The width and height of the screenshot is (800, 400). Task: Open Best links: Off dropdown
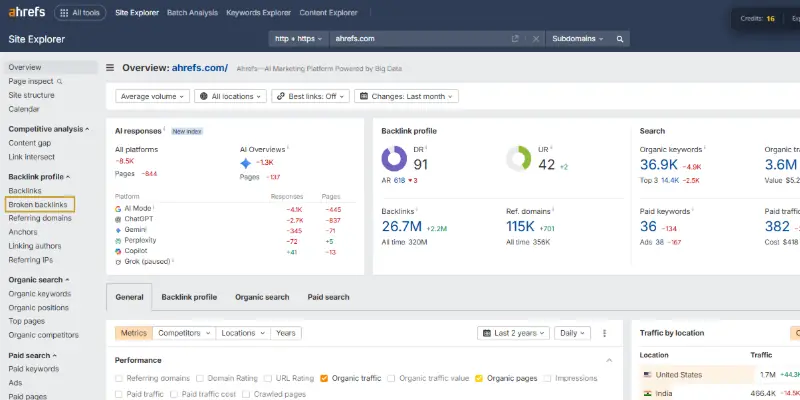(x=310, y=96)
